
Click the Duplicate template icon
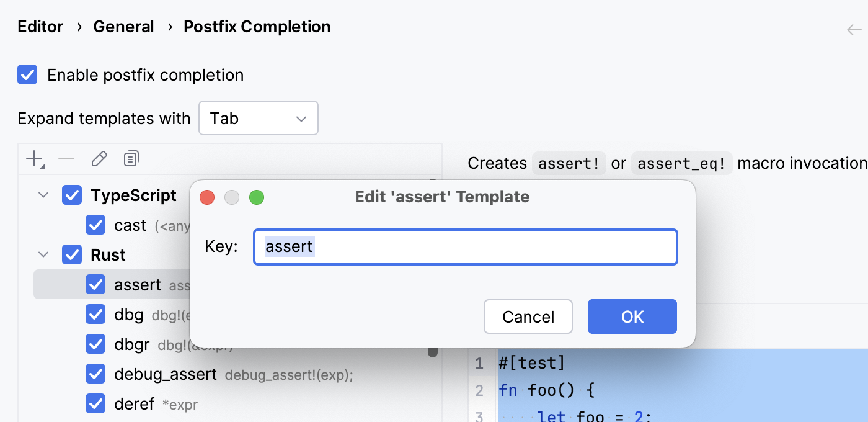coord(131,158)
